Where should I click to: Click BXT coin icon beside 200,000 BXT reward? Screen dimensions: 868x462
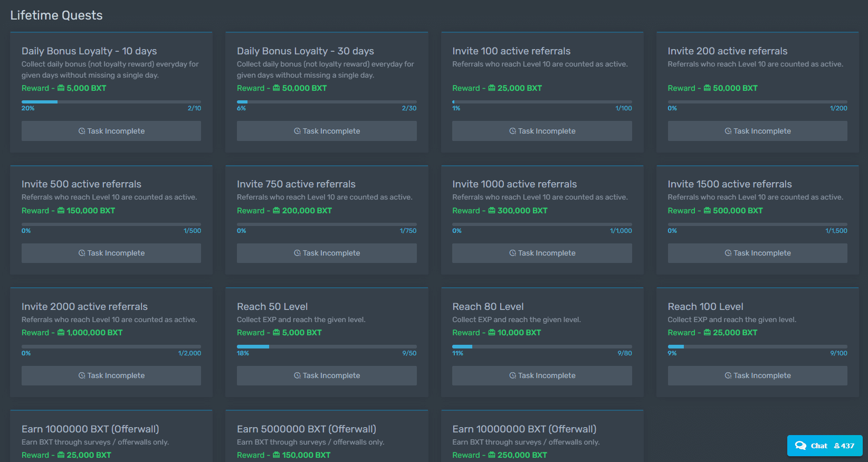pos(276,210)
